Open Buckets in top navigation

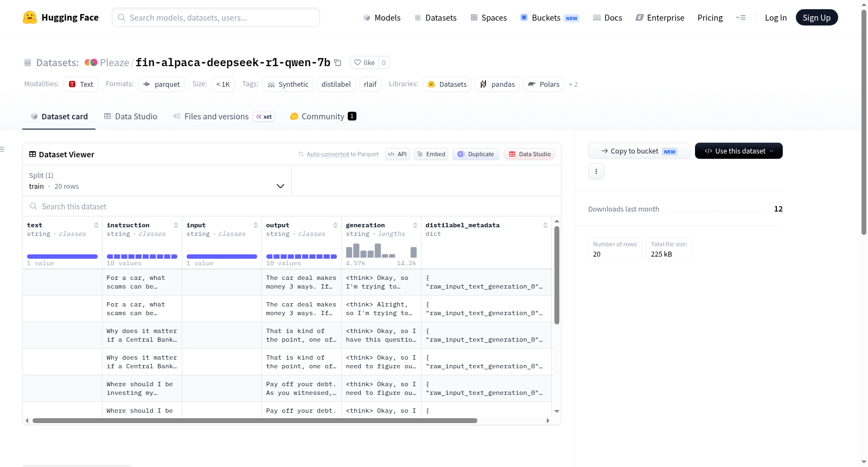click(x=550, y=17)
